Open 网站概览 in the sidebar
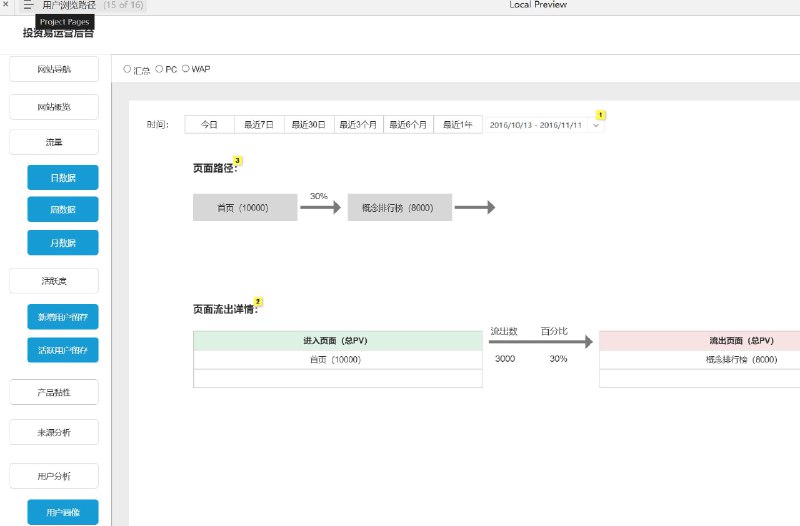This screenshot has height=526, width=800. pyautogui.click(x=54, y=107)
